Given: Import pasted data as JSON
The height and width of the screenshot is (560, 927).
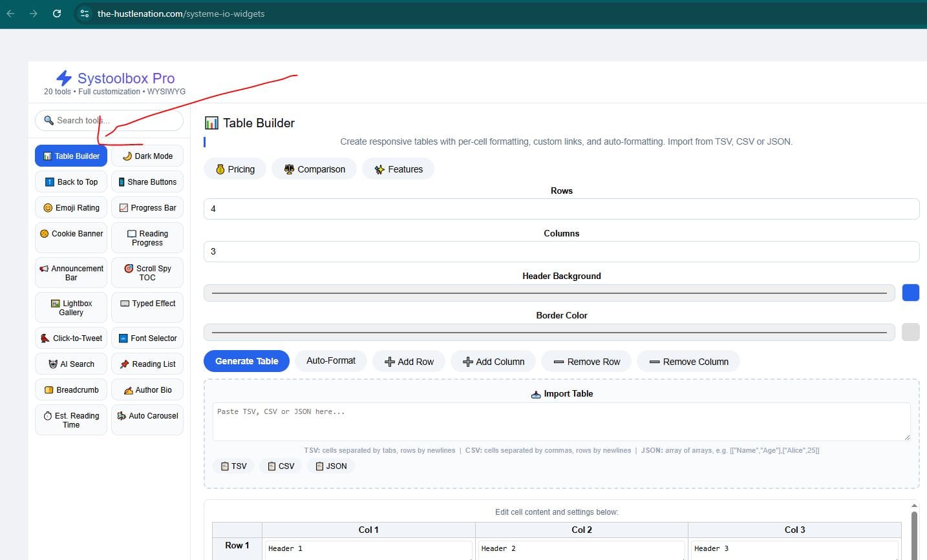Looking at the screenshot, I should 330,466.
